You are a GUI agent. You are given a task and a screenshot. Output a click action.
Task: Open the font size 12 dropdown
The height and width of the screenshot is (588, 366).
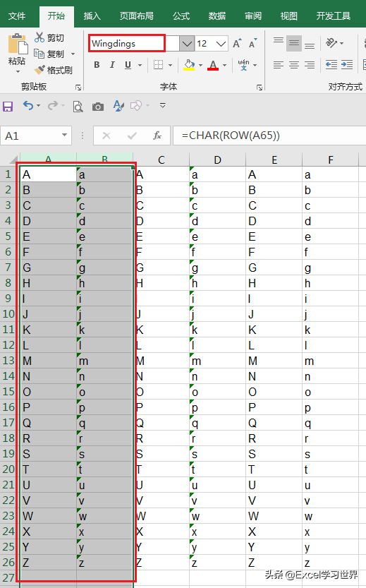pyautogui.click(x=221, y=44)
